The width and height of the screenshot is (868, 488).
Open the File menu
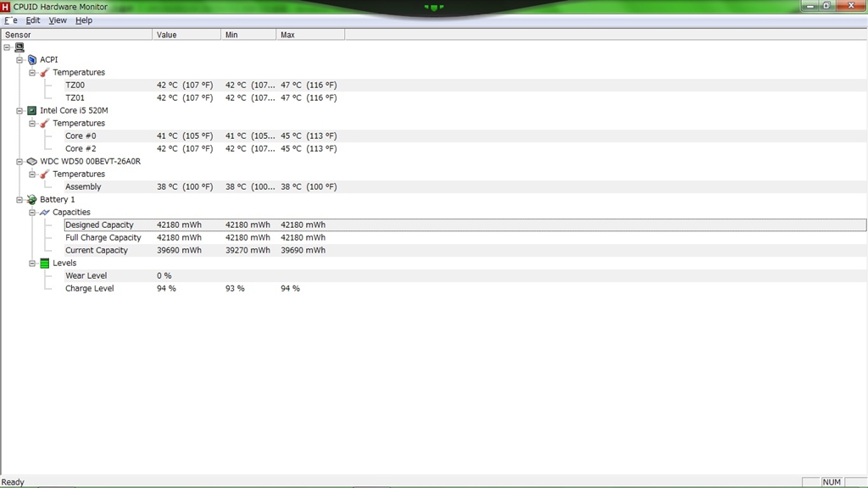pos(11,20)
